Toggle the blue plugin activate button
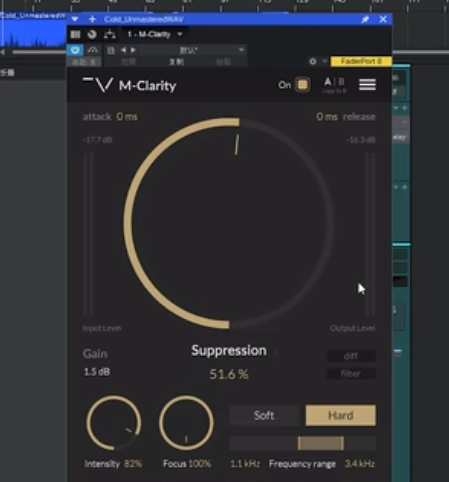449x482 pixels. 75,50
